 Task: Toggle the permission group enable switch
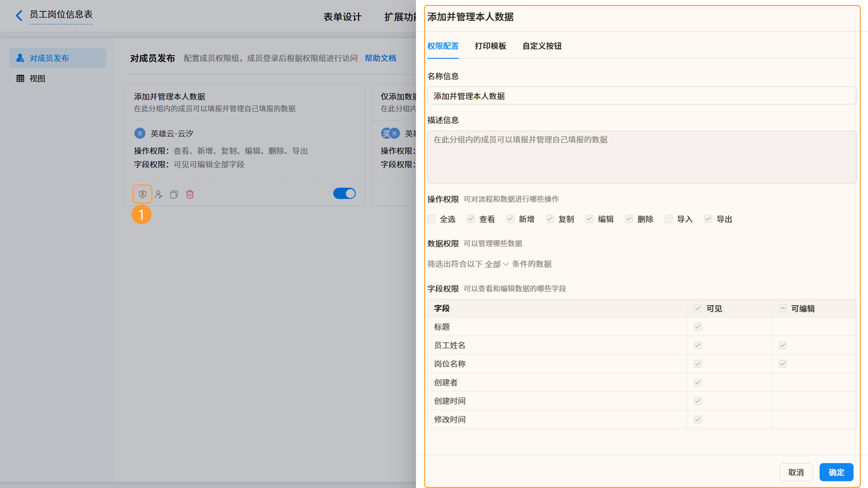coord(344,193)
